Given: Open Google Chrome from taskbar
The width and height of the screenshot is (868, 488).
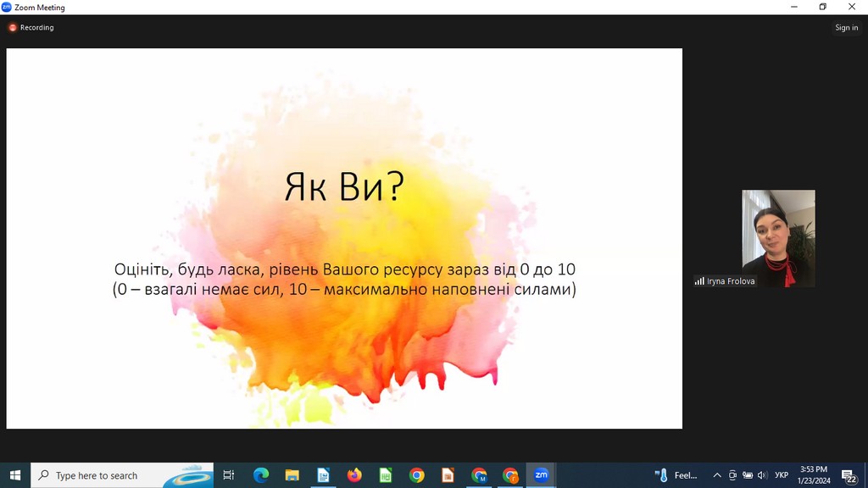Looking at the screenshot, I should coord(416,475).
